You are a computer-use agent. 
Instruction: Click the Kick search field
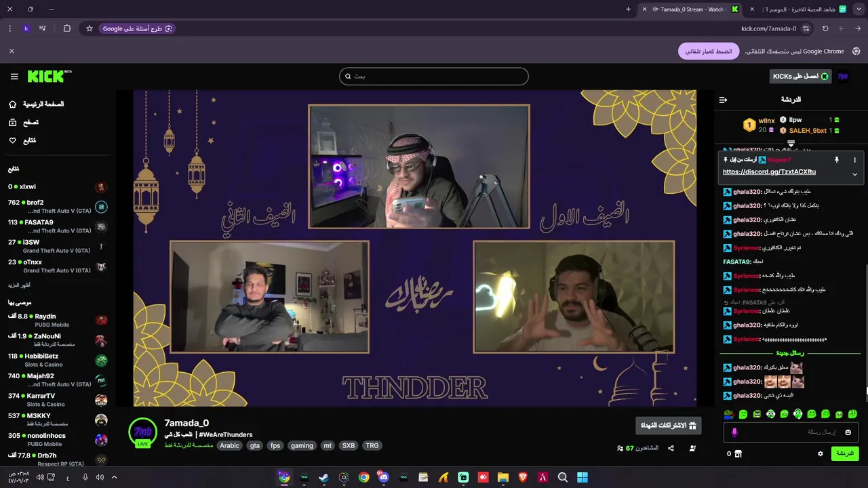pyautogui.click(x=434, y=77)
